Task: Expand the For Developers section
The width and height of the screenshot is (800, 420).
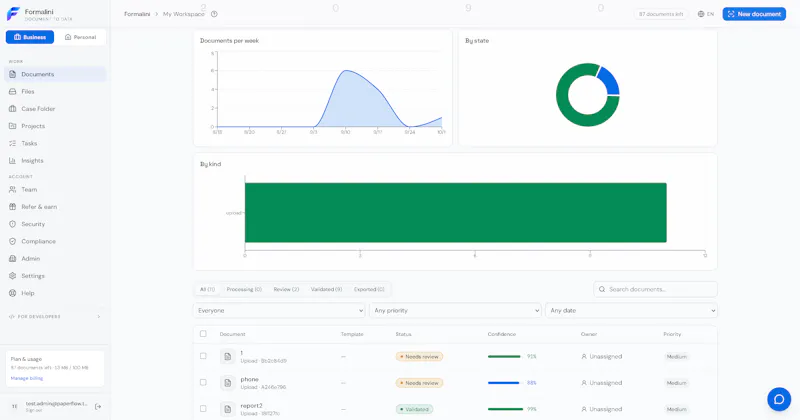Action: pos(55,316)
